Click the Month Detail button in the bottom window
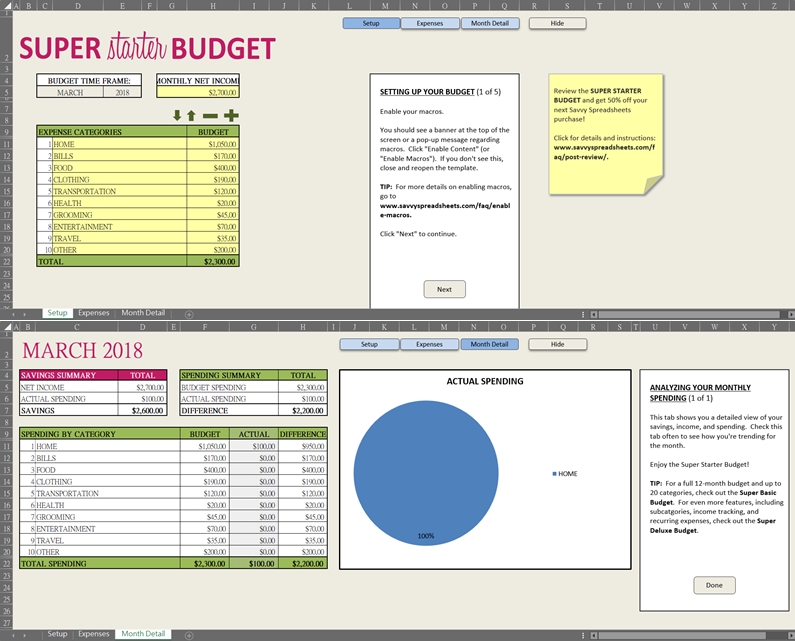 [489, 344]
